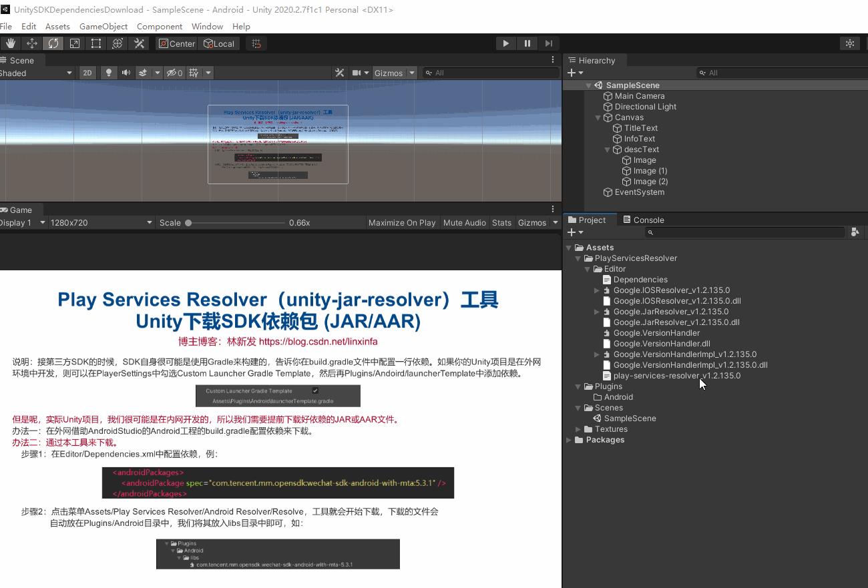Select the Rect tool
The height and width of the screenshot is (588, 868).
(x=96, y=43)
